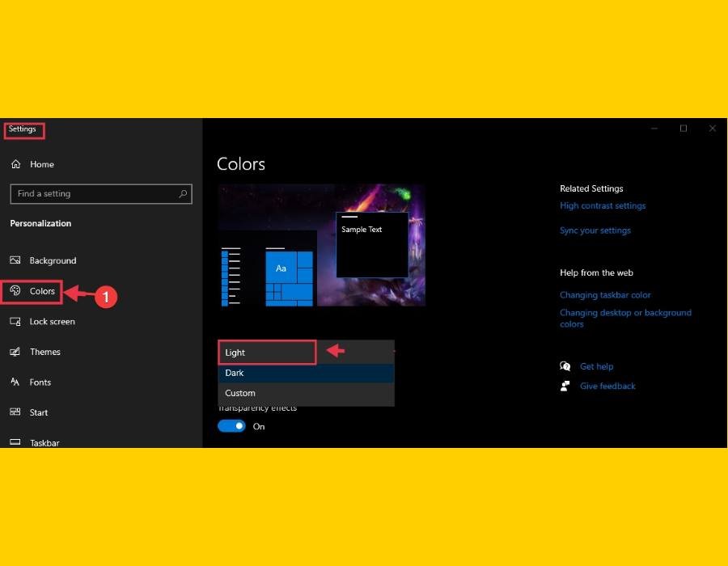The image size is (728, 566).
Task: Click the Start tiles icon
Action: coord(15,412)
